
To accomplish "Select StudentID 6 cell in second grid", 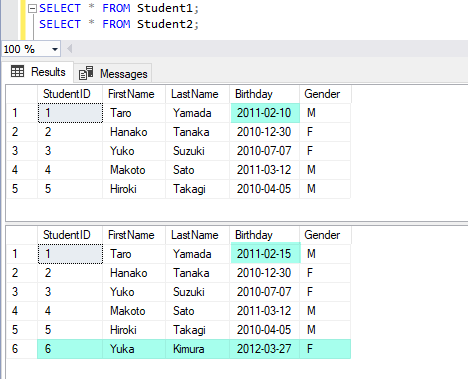I will click(x=70, y=349).
